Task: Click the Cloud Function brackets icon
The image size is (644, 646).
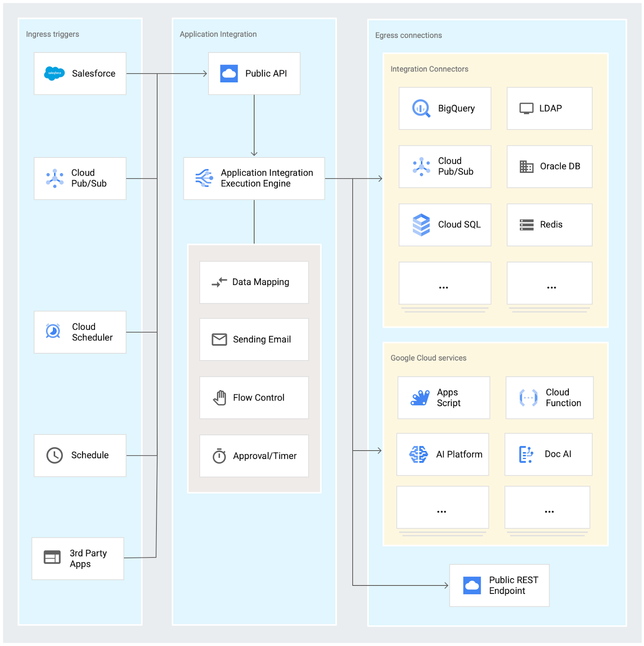Action: (x=528, y=398)
